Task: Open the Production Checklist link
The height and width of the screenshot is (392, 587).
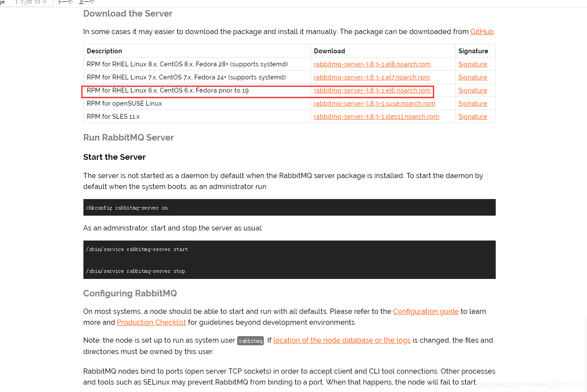Action: point(152,323)
